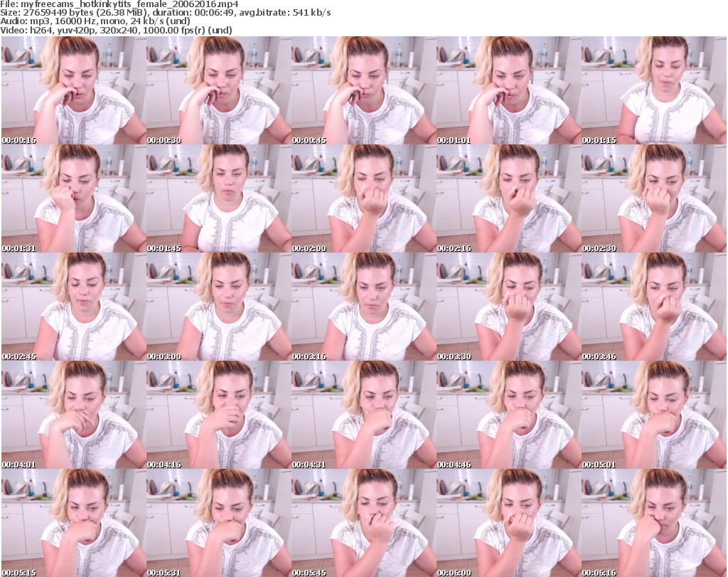Pick the 00:03:30 video frame
The height and width of the screenshot is (577, 728).
(508, 307)
